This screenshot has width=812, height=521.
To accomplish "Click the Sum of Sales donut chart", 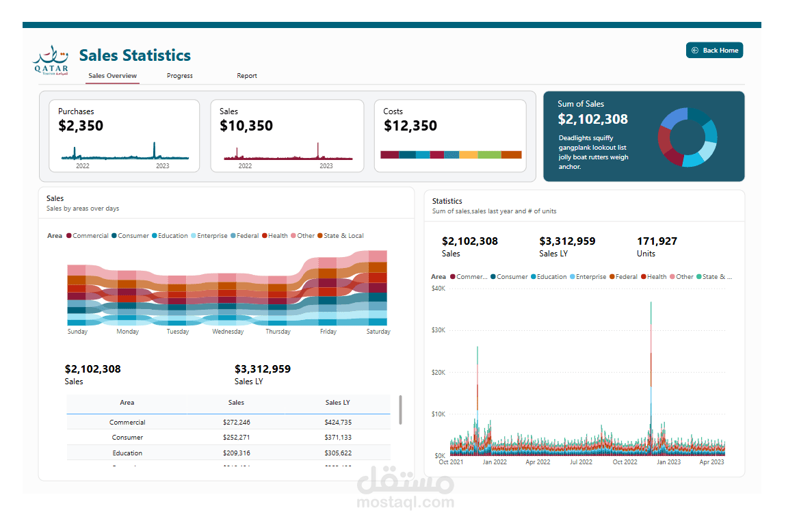I will 687,137.
